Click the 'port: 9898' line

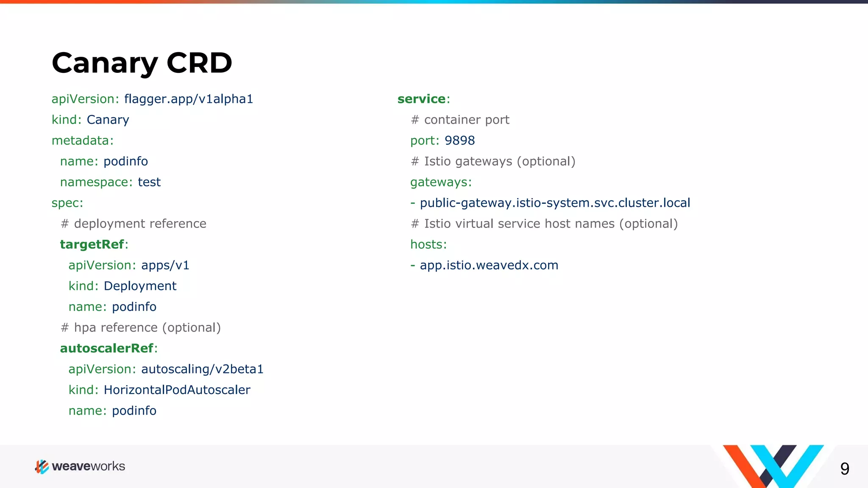(x=442, y=141)
